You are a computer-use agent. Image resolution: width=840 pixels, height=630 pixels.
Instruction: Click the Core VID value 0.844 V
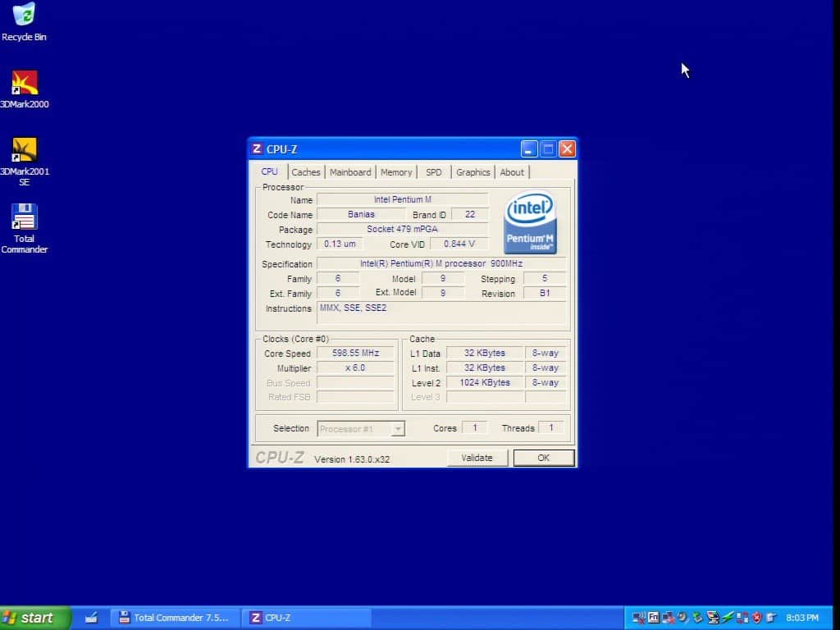coord(459,244)
